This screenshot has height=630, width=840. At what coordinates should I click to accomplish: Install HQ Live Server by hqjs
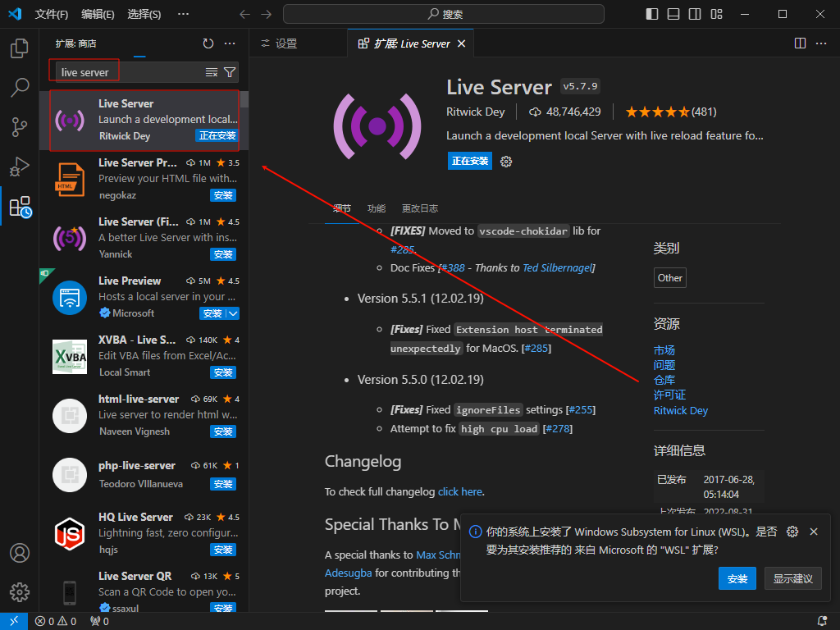[x=223, y=550]
